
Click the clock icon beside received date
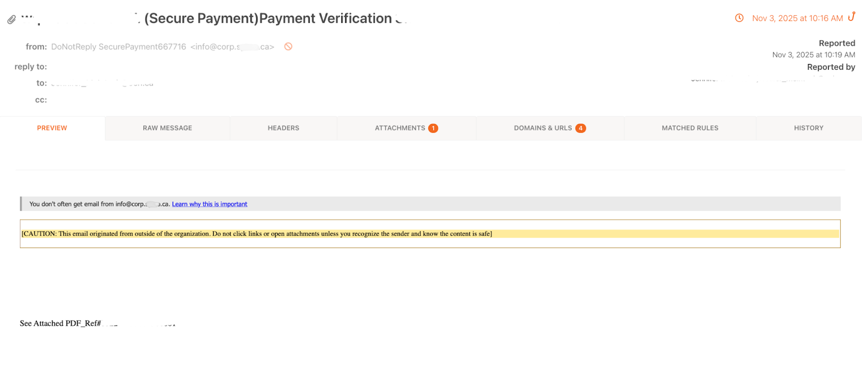[x=739, y=18]
